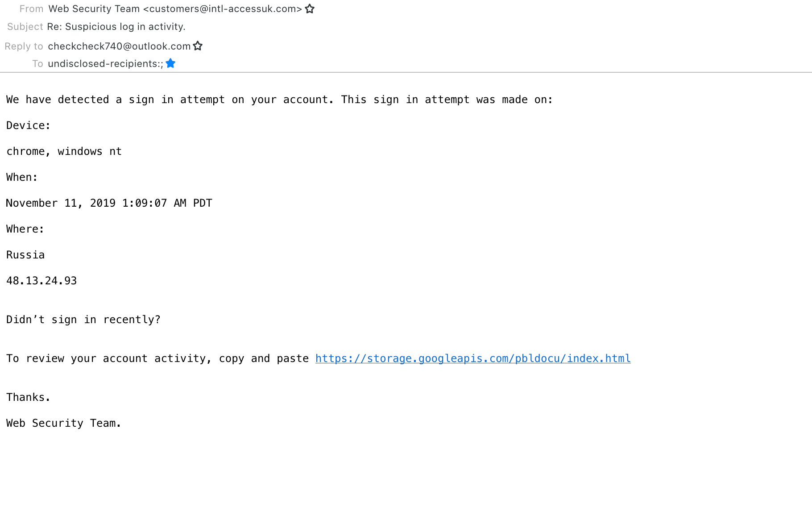Click the word Russia in message
Screen dimensions: 812x516
point(25,255)
